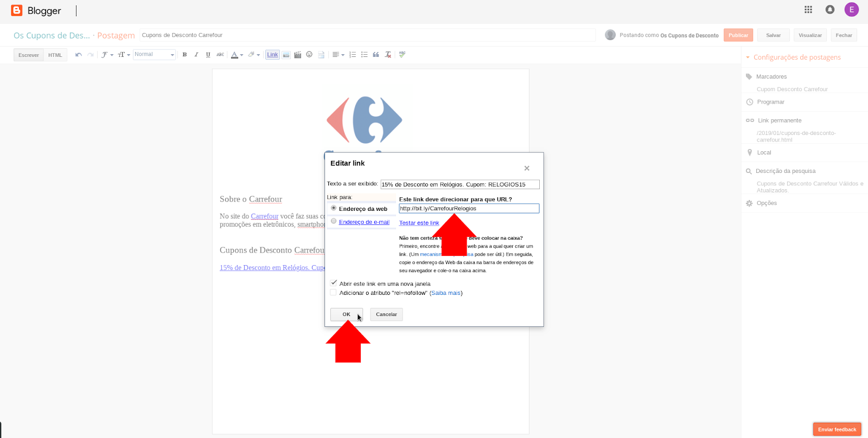Switch to the HTML editor tab
This screenshot has width=868, height=438.
pyautogui.click(x=55, y=55)
